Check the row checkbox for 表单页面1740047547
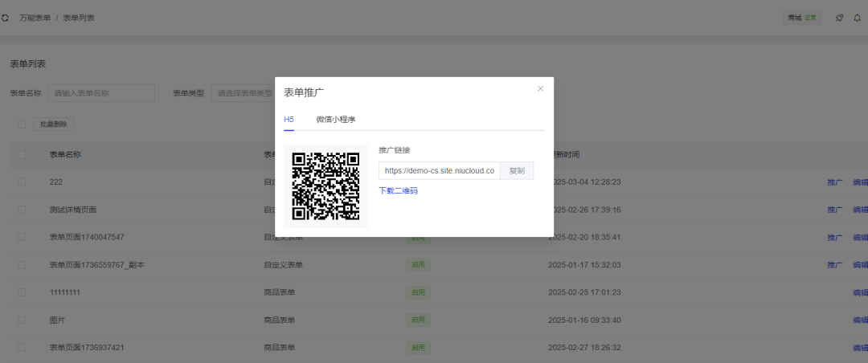 pyautogui.click(x=22, y=238)
